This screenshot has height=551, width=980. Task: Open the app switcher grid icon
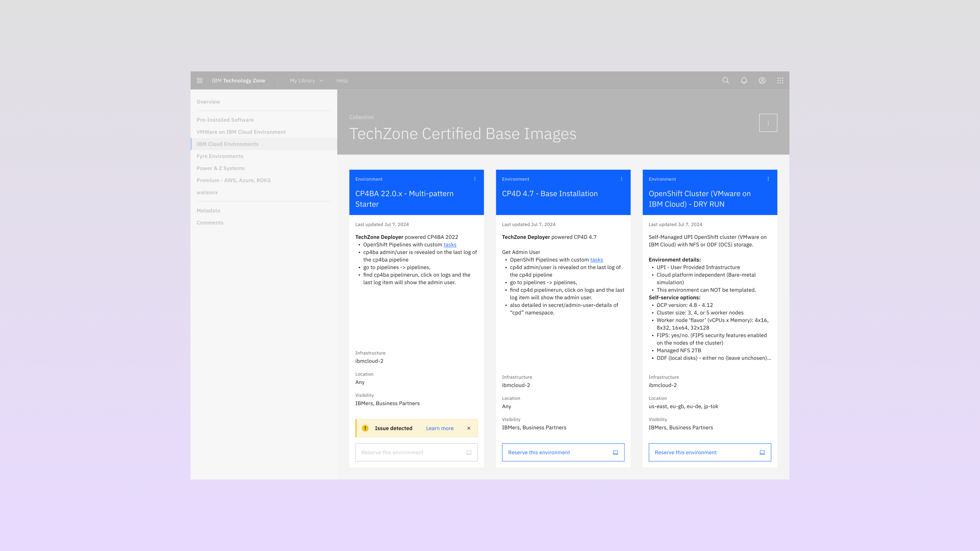[x=780, y=81]
